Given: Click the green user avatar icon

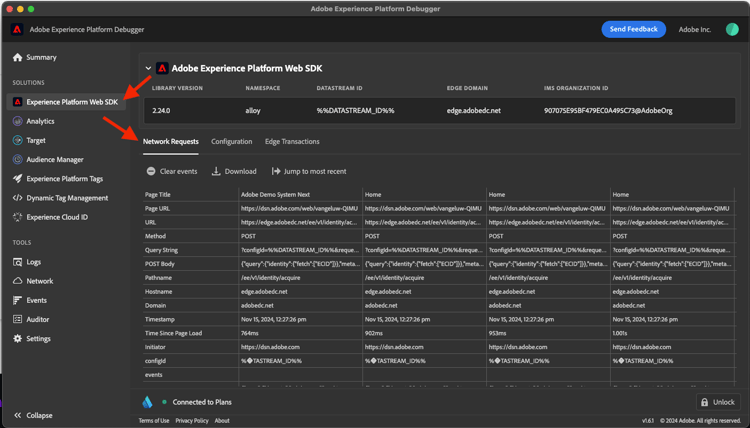Looking at the screenshot, I should [732, 29].
